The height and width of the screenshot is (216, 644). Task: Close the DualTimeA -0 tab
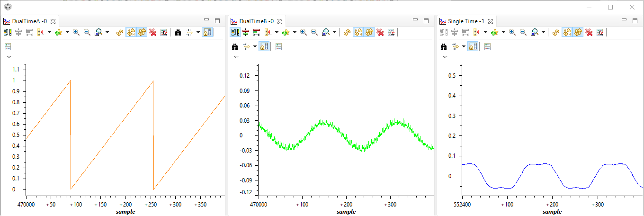click(53, 21)
